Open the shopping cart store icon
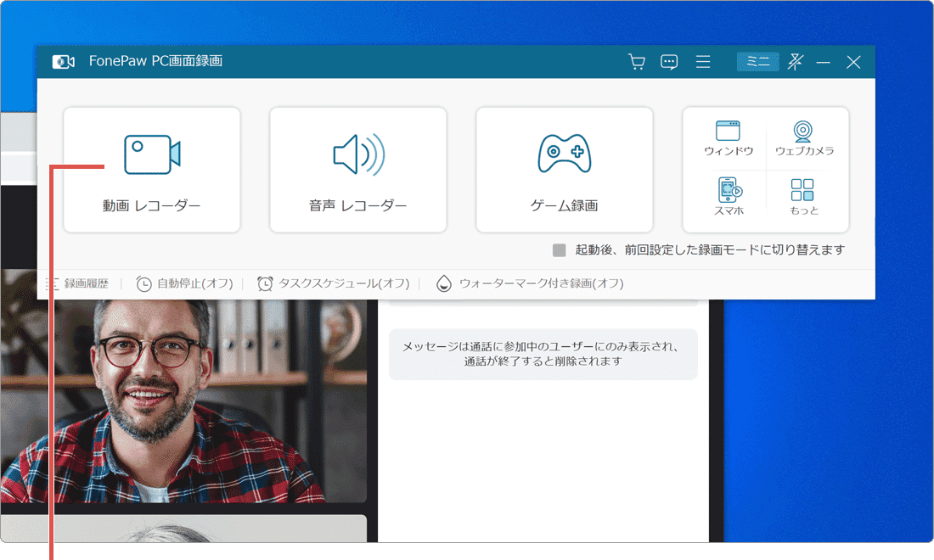Screen dimensions: 934x560 coord(636,61)
